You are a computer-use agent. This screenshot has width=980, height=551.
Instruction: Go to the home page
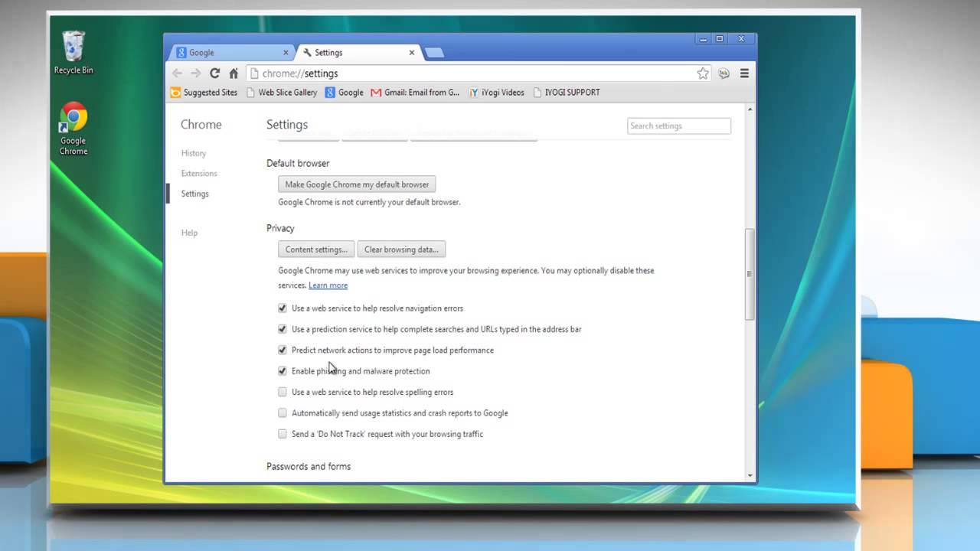(x=234, y=73)
